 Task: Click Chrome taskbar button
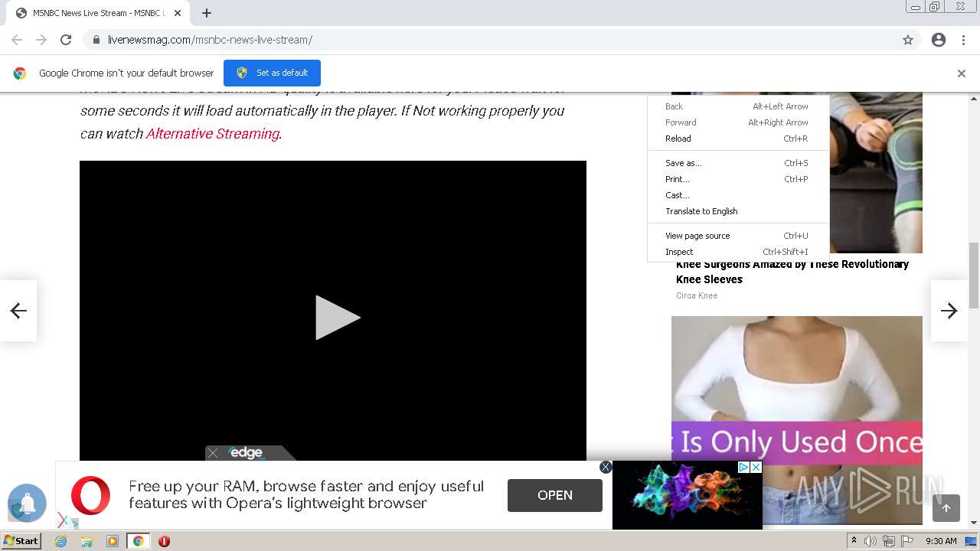pyautogui.click(x=139, y=541)
